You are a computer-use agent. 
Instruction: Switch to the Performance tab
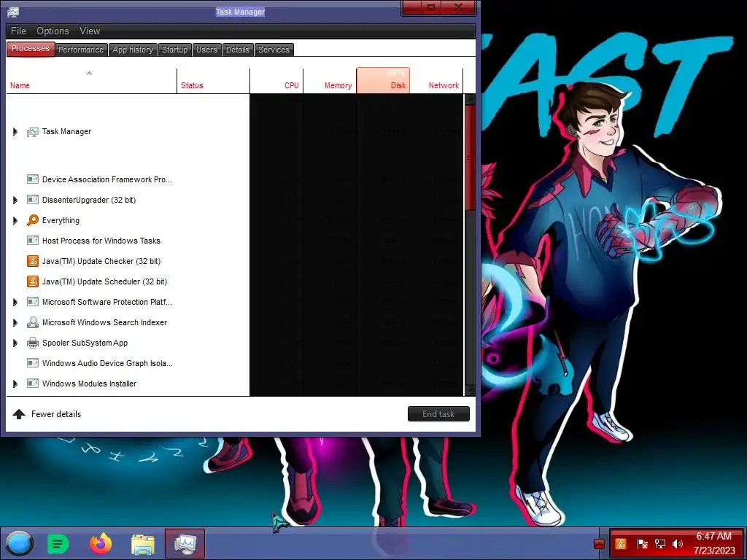pos(80,50)
